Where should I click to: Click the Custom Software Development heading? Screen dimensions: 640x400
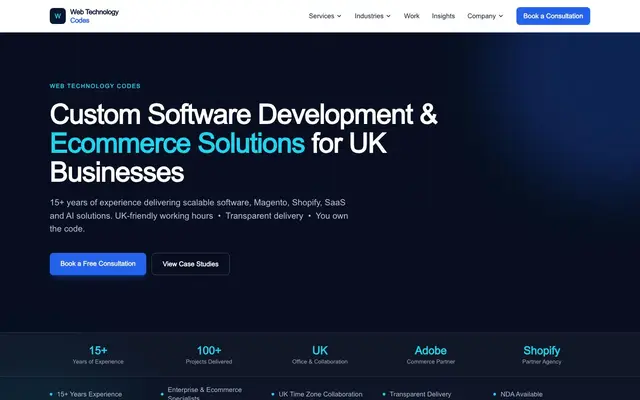(244, 143)
